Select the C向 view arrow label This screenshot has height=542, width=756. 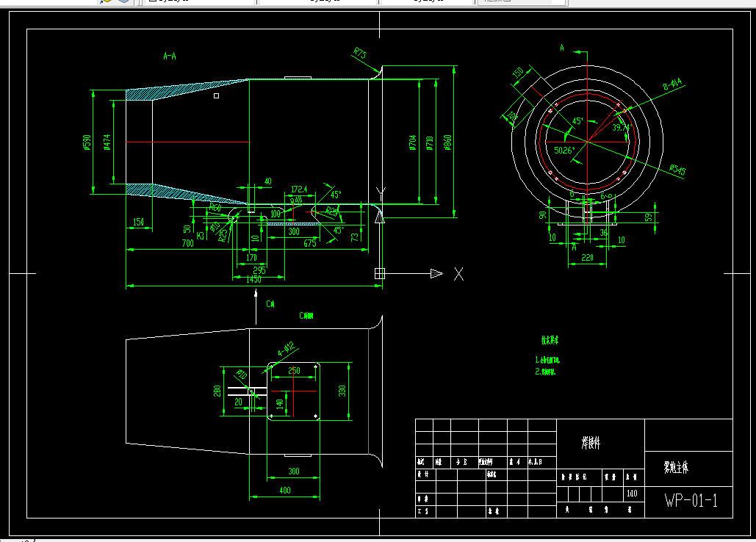270,304
